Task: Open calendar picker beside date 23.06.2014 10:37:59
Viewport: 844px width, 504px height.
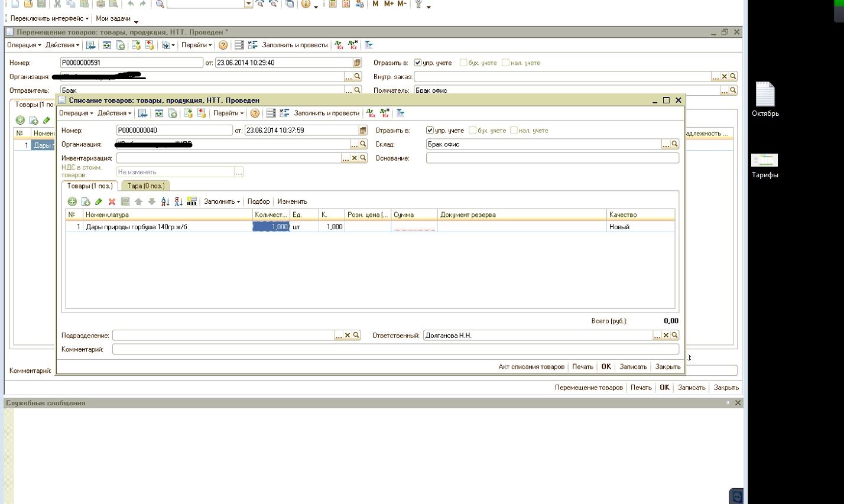Action: 363,131
